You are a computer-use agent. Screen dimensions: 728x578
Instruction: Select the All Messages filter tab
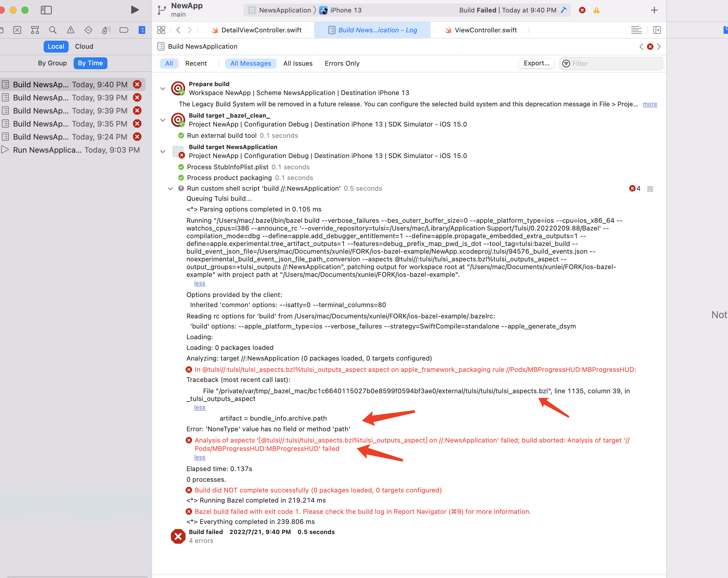pyautogui.click(x=251, y=63)
